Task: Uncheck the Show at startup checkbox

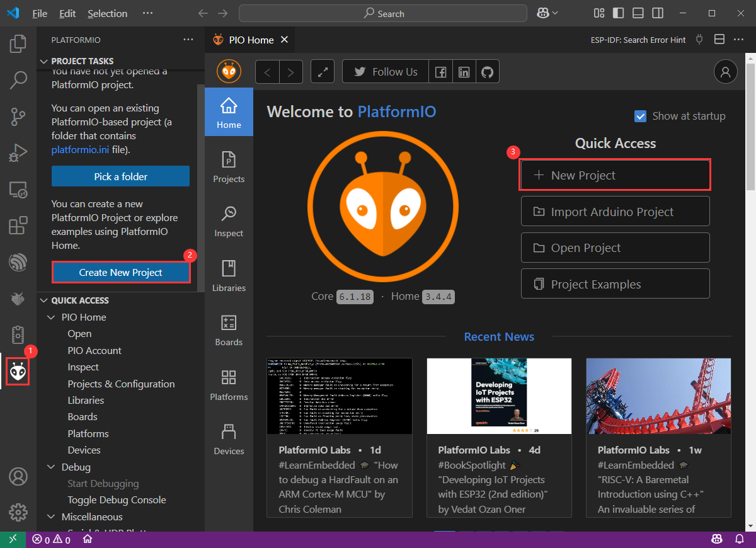Action: (x=641, y=117)
